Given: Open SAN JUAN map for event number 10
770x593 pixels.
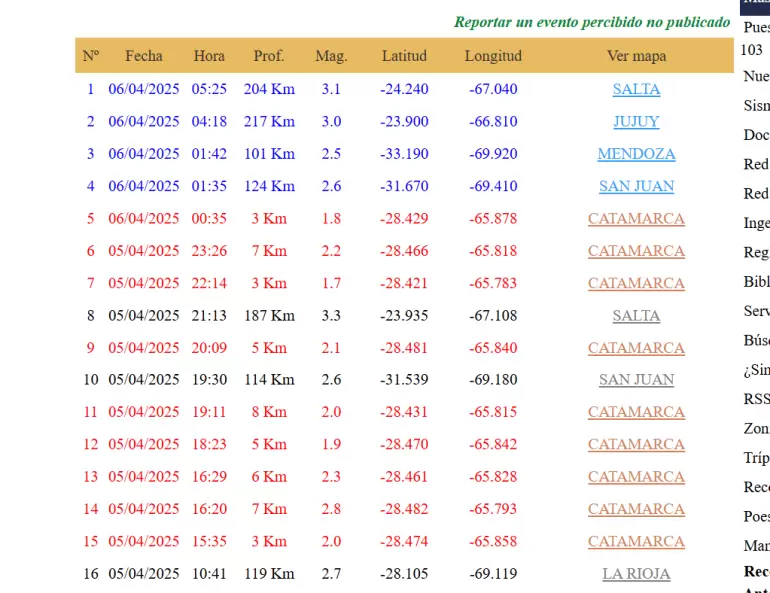Looking at the screenshot, I should click(x=636, y=380).
